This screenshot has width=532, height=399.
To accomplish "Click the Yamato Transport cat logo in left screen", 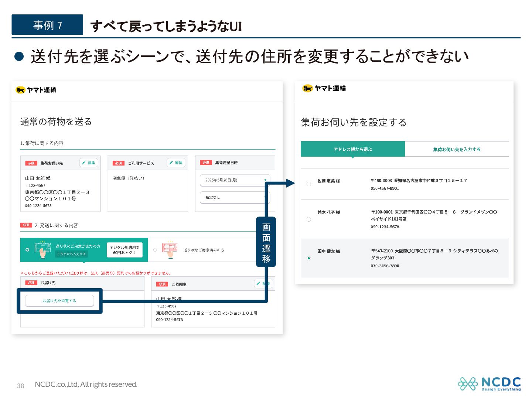I will coord(20,90).
